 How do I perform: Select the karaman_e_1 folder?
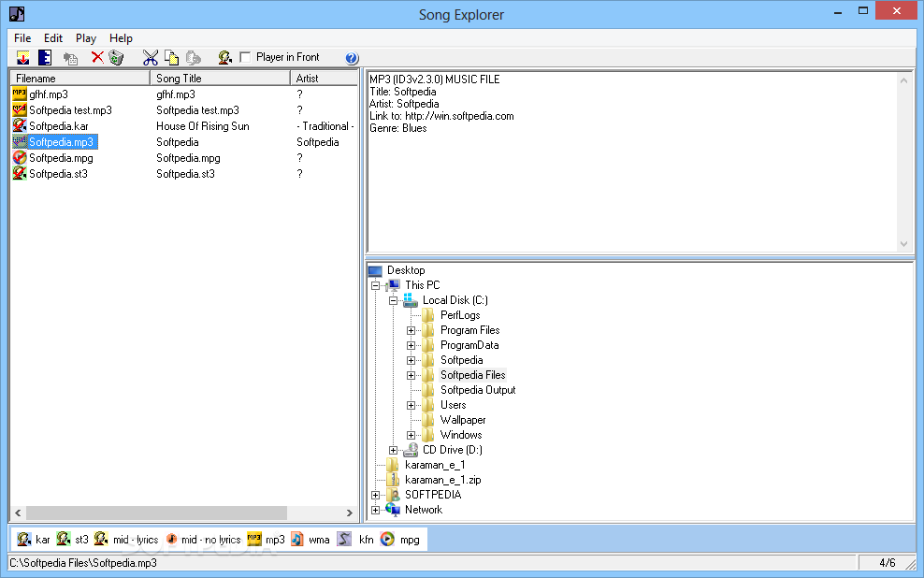[x=435, y=465]
